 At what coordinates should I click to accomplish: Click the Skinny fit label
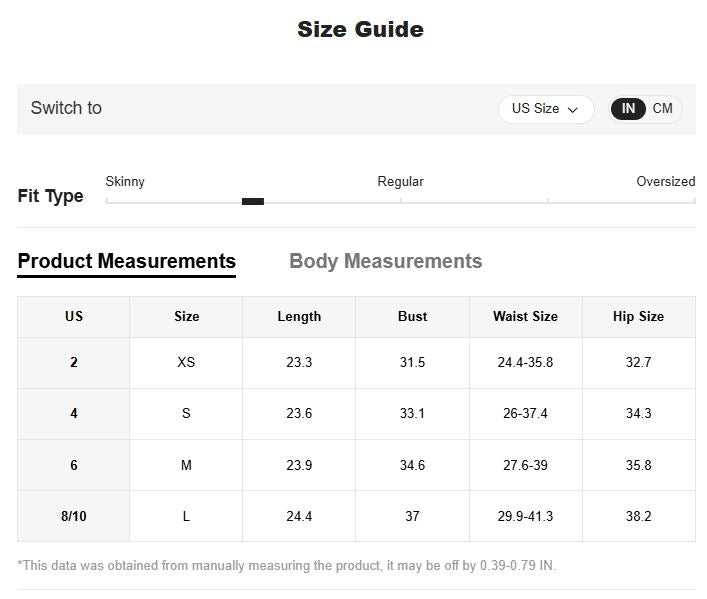tap(125, 181)
